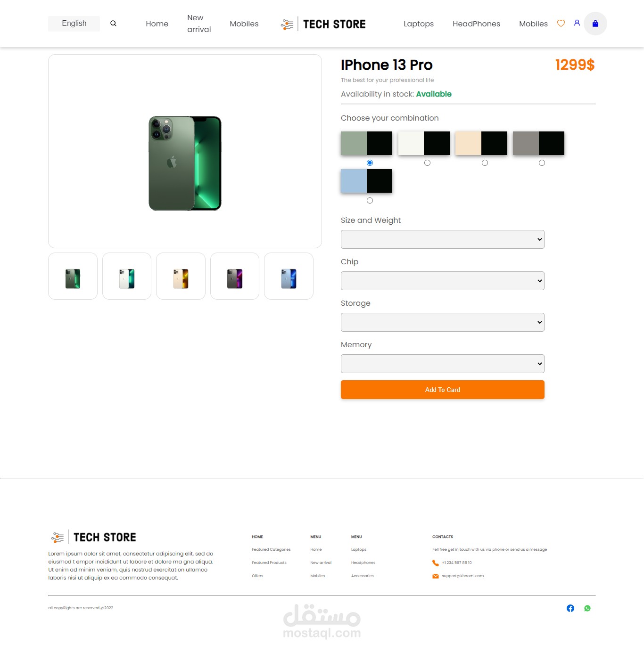
Task: Expand the Size and Weight dropdown
Action: coord(443,239)
